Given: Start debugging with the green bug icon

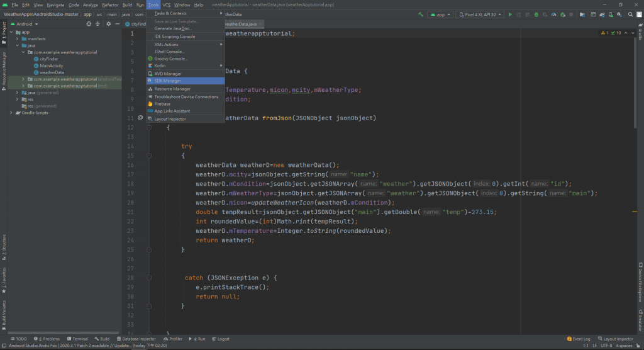Looking at the screenshot, I should point(536,14).
